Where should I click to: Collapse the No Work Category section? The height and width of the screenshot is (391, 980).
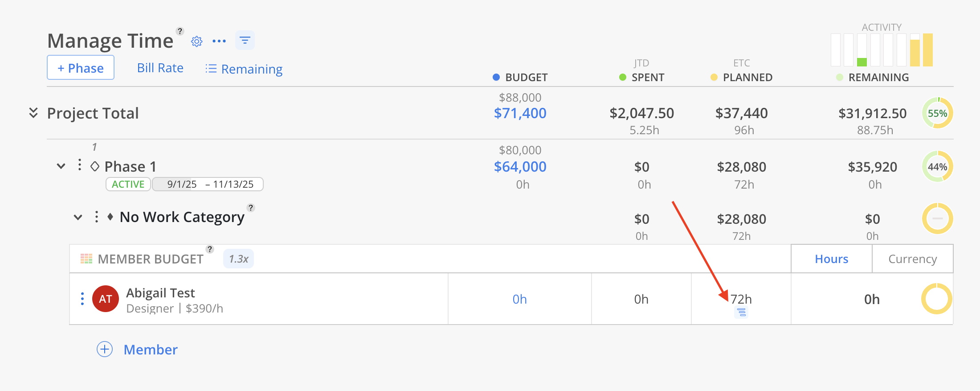78,218
